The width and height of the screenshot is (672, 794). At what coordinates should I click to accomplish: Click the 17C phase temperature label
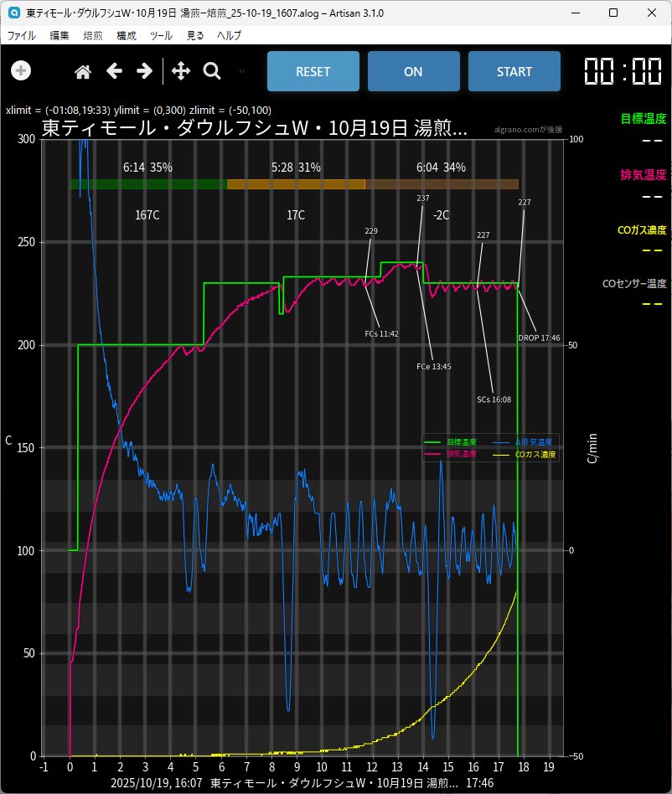[296, 215]
